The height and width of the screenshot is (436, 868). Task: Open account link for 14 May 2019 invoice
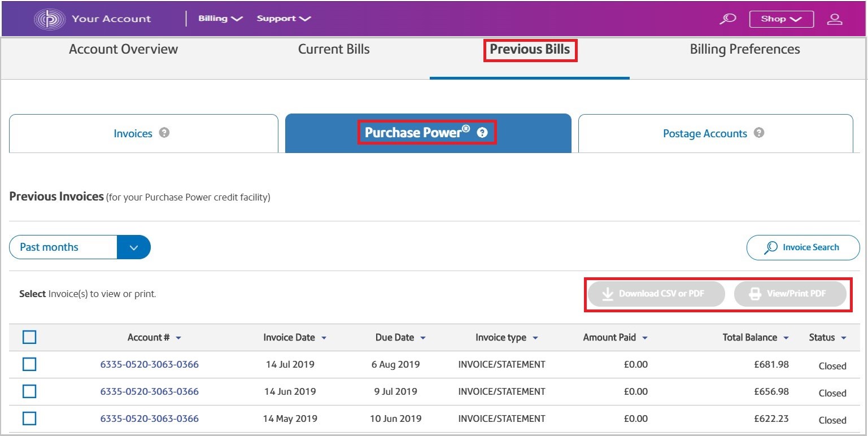click(x=150, y=418)
